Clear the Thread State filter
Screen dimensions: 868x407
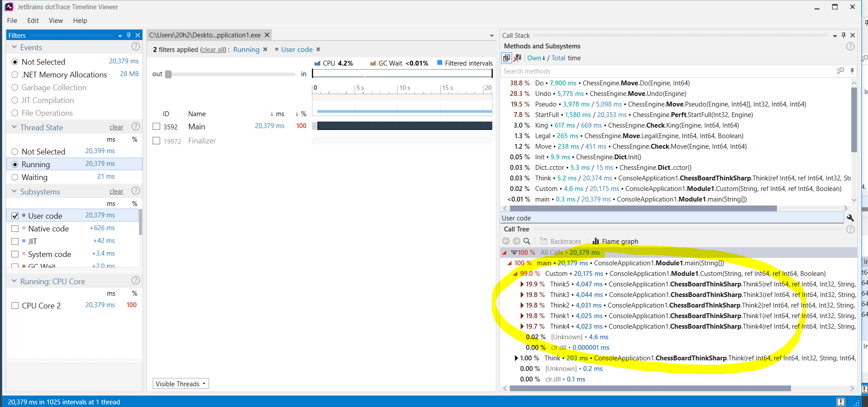[x=116, y=127]
